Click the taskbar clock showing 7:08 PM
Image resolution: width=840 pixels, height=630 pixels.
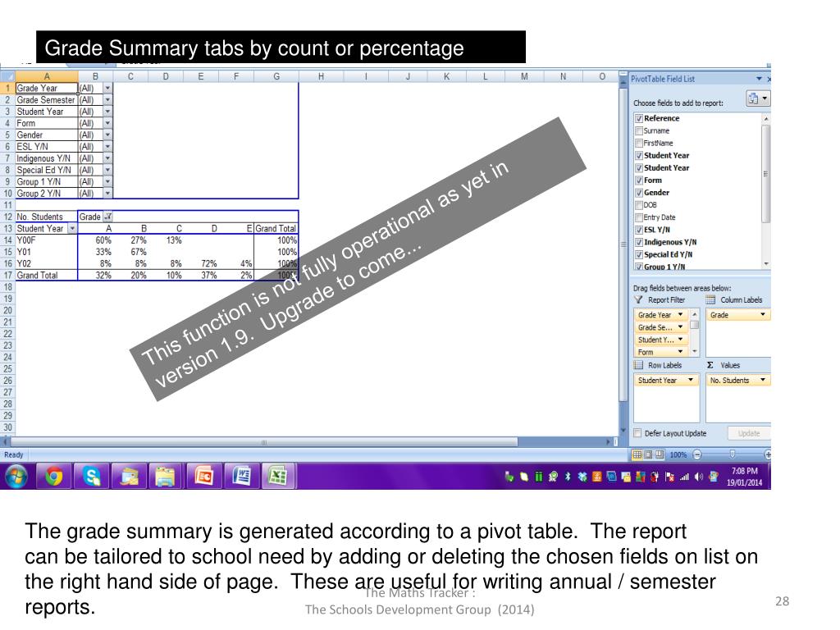click(x=745, y=477)
